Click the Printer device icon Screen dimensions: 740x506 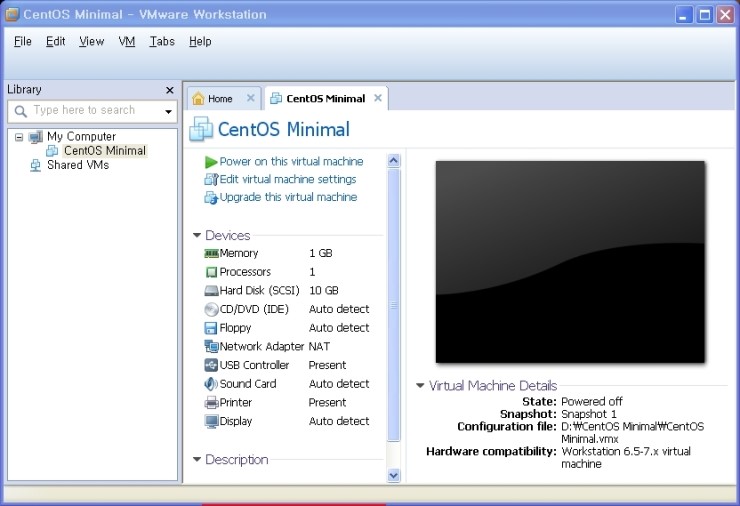[x=211, y=403]
